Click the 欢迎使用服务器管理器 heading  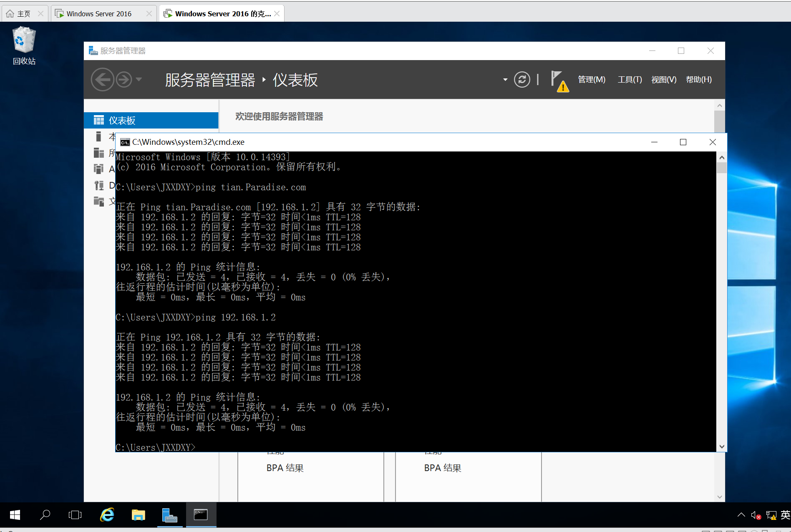279,116
